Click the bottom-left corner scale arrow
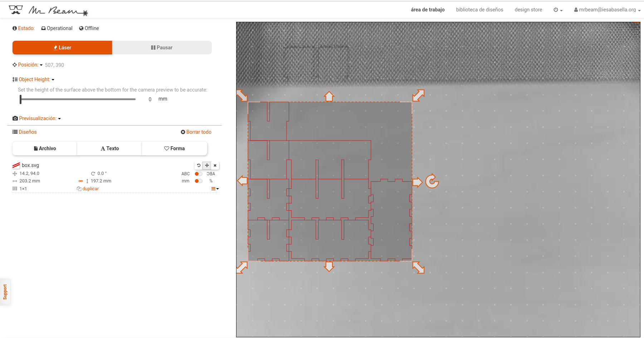The width and height of the screenshot is (644, 338). (x=242, y=267)
